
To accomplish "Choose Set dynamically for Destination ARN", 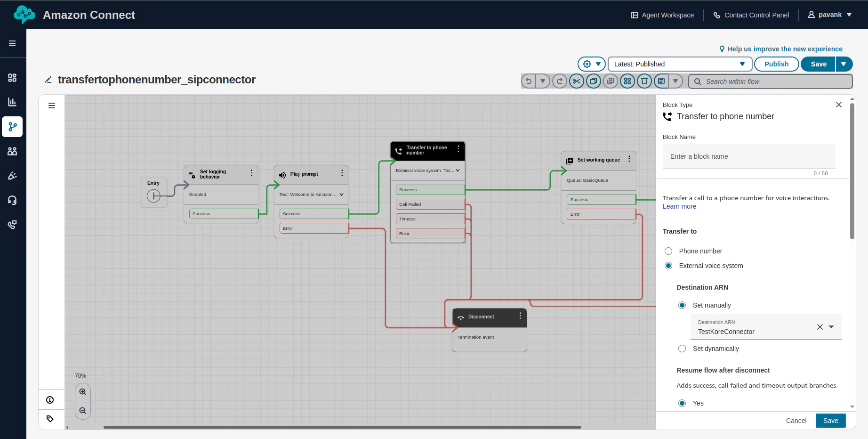I will click(682, 349).
